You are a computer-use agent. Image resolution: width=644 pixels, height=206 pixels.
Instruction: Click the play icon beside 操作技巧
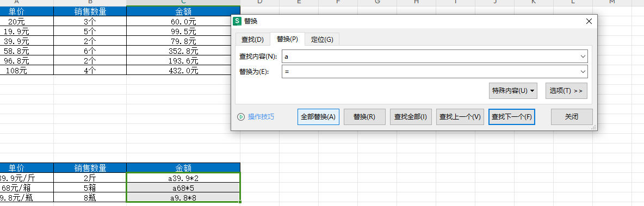[x=241, y=117]
